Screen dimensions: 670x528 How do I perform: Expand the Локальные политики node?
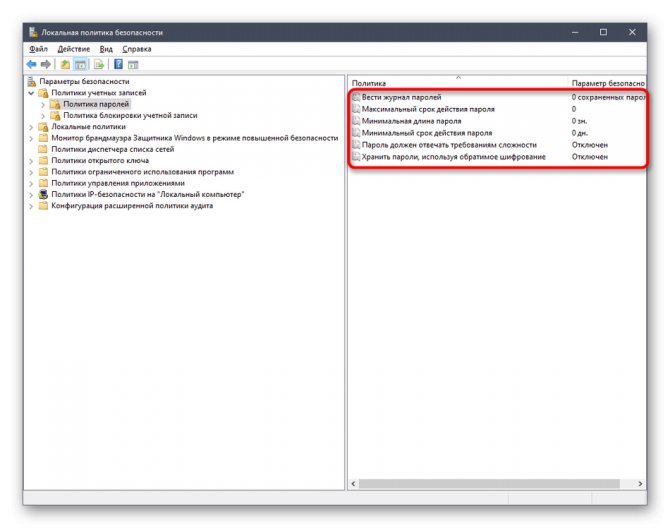pyautogui.click(x=31, y=127)
